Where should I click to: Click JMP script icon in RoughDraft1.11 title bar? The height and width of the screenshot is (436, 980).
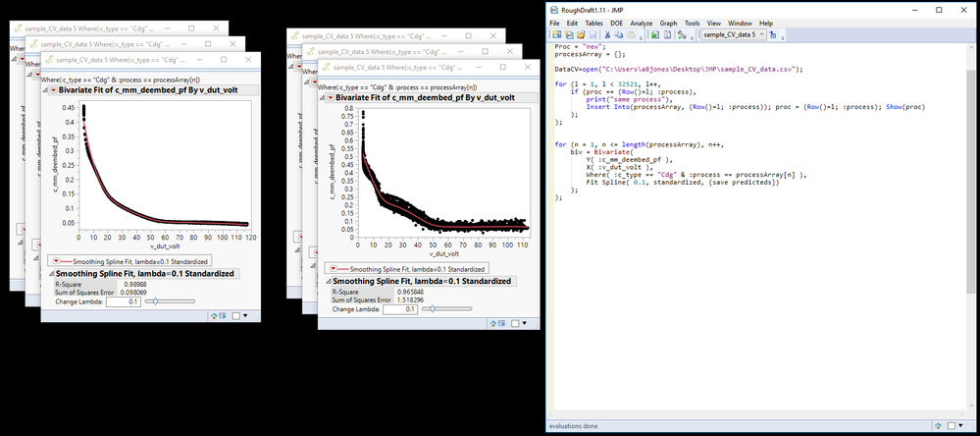[553, 10]
